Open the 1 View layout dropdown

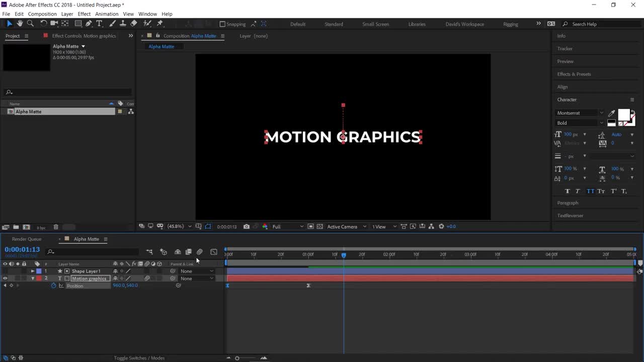(384, 227)
